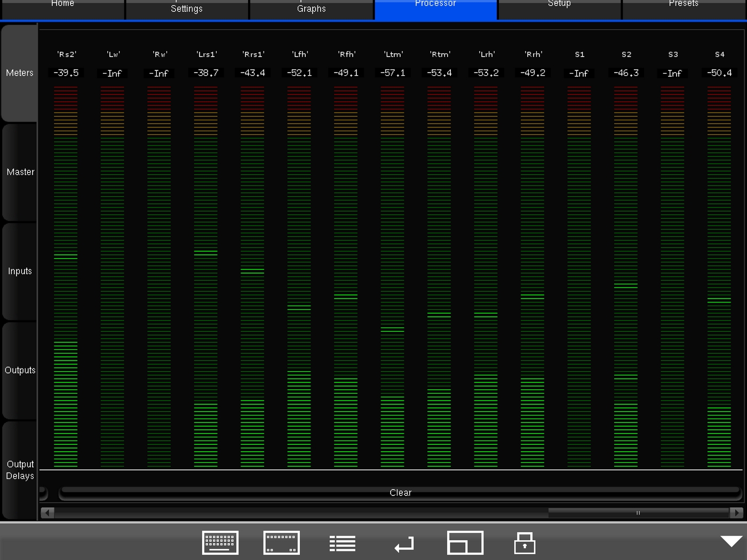Open the list menu icon
Image resolution: width=747 pixels, height=560 pixels.
point(343,543)
